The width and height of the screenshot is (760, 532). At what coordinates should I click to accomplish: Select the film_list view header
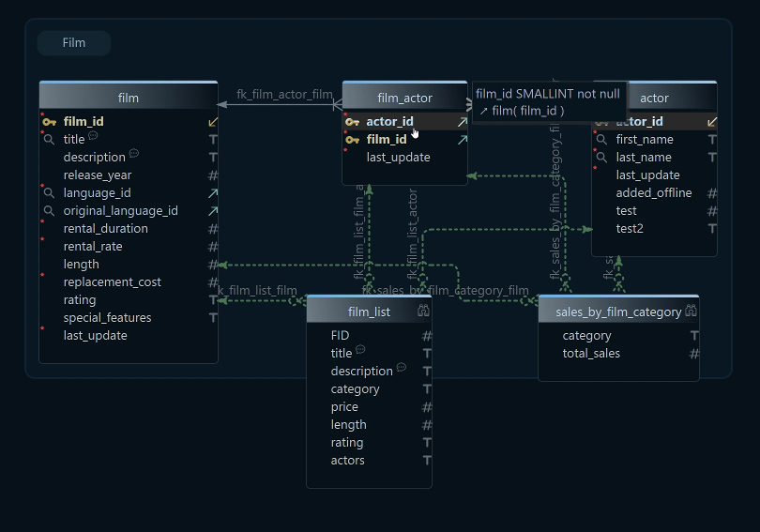click(369, 310)
